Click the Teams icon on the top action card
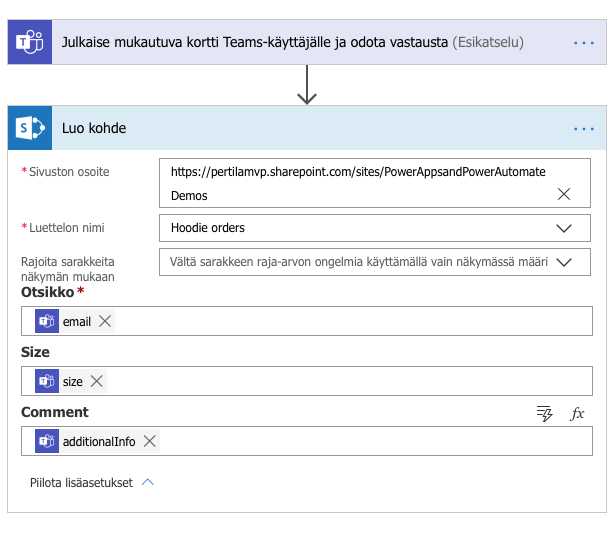The image size is (616, 542). tap(30, 43)
